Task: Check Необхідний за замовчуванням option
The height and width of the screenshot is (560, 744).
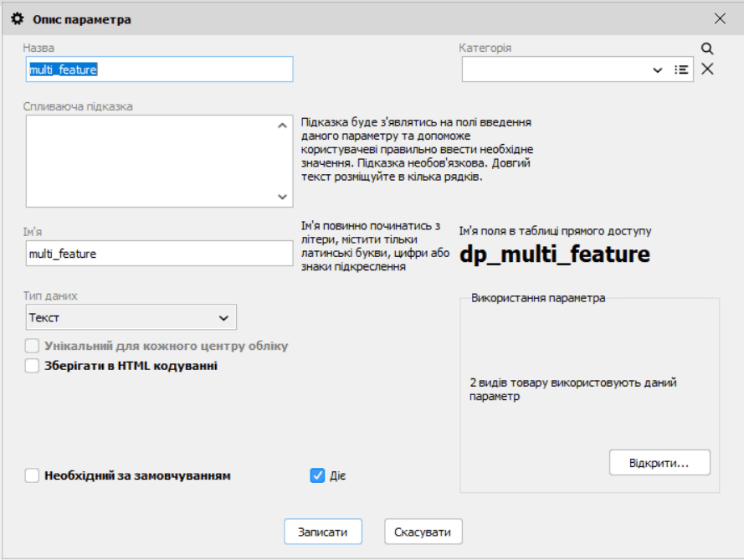Action: tap(33, 475)
